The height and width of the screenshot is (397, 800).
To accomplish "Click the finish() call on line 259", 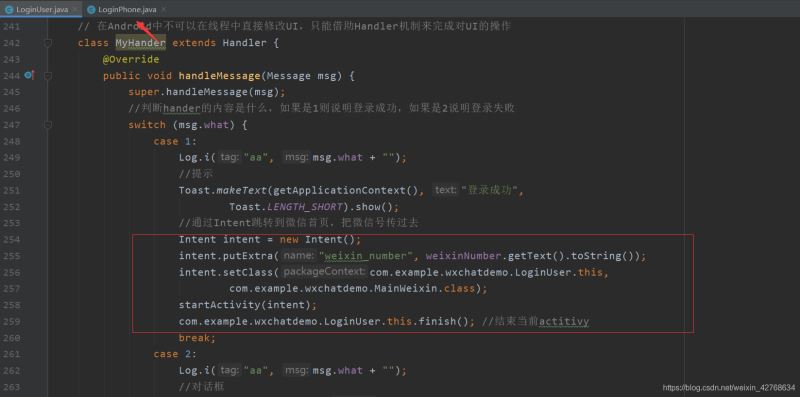I will pos(443,321).
